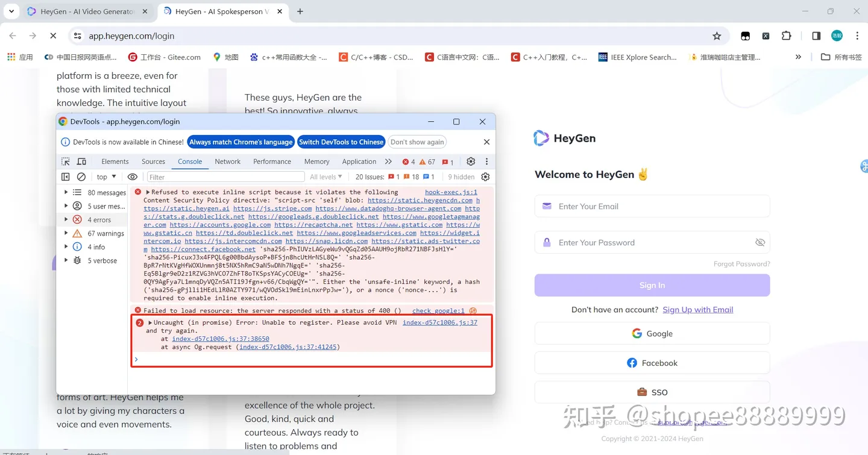868x455 pixels.
Task: Open a new browser tab with plus
Action: 300,11
